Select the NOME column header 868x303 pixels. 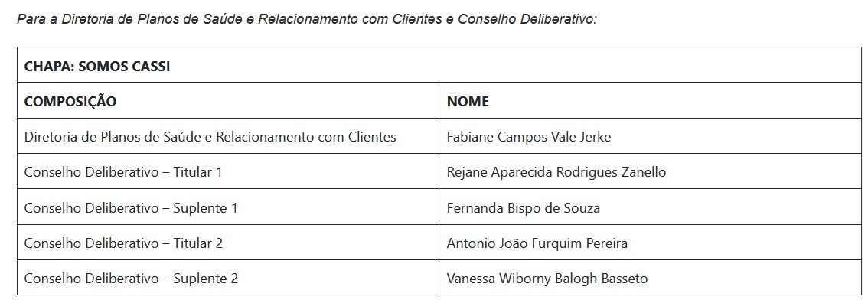click(x=650, y=100)
